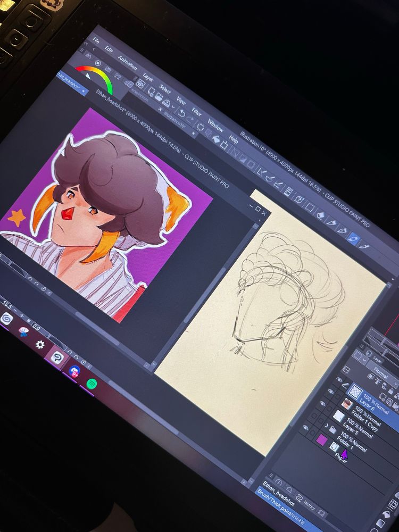Viewport: 399px width, 532px height.
Task: Open the Filter menu
Action: 196,112
